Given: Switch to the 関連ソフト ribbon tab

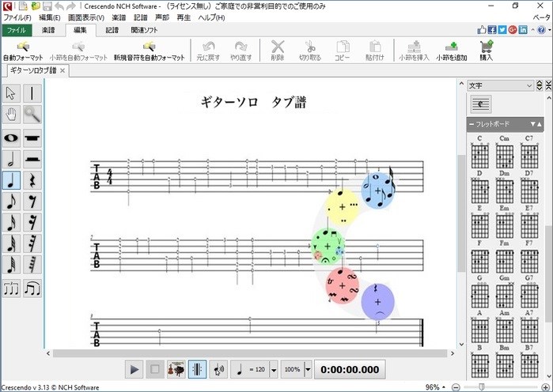Looking at the screenshot, I should 144,30.
